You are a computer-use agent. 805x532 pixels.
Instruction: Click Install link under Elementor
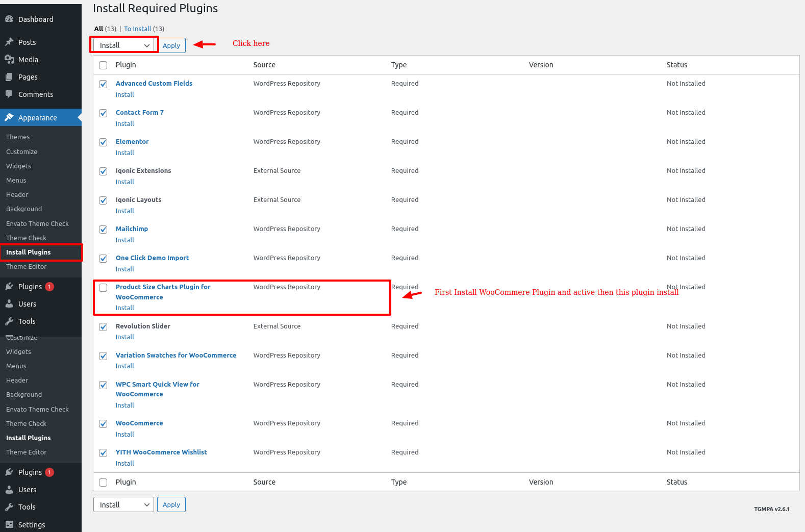[x=124, y=153]
